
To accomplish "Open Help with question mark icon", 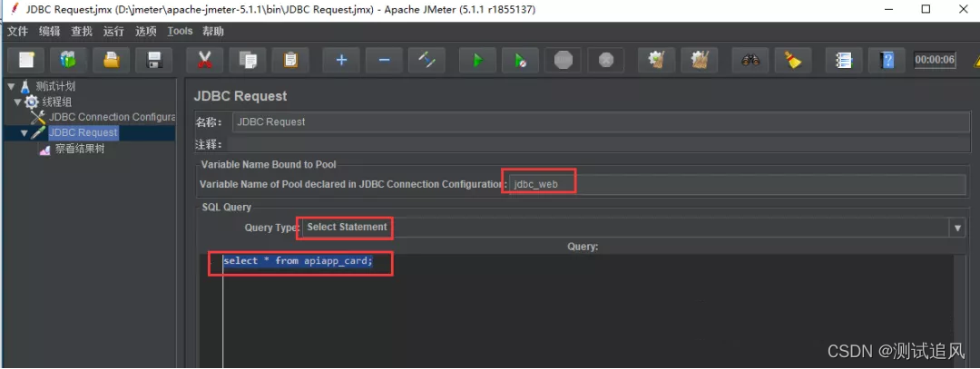I will (887, 60).
